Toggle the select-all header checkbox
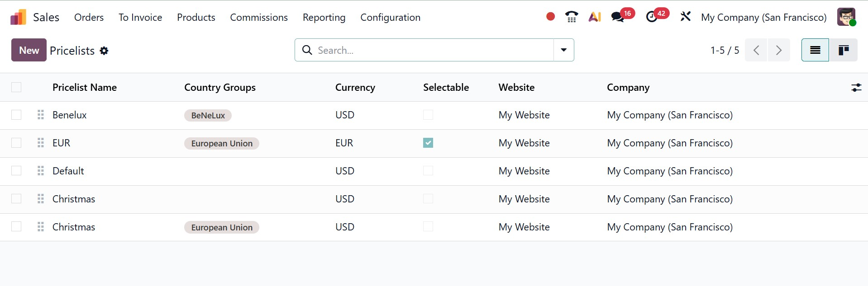The height and width of the screenshot is (286, 868). 16,87
